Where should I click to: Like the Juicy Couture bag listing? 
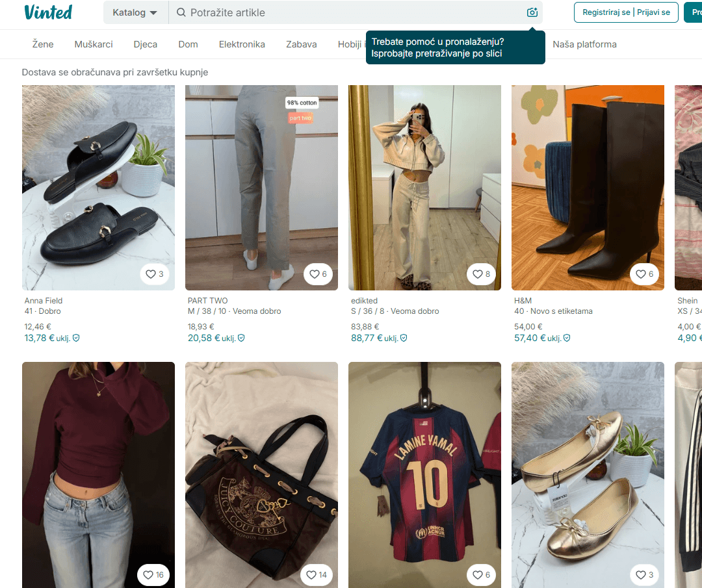[x=318, y=575]
